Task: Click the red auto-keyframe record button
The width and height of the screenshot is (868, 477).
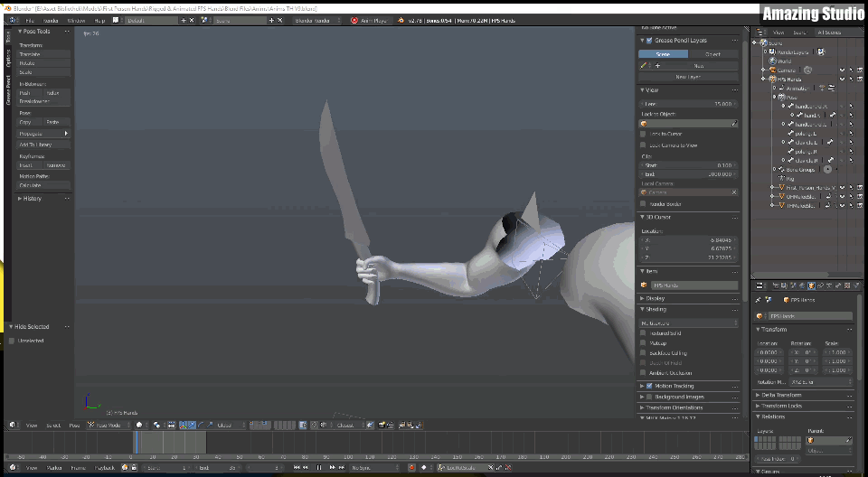Action: pos(412,468)
